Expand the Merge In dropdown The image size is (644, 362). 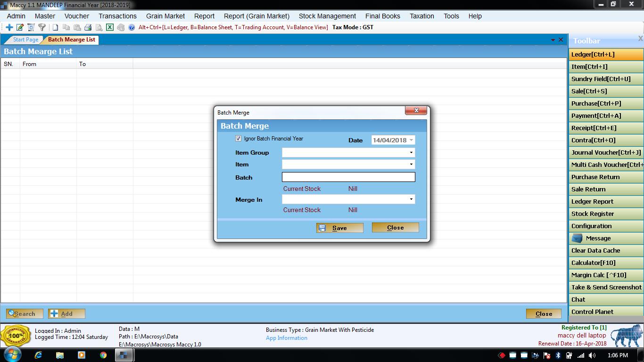[411, 199]
